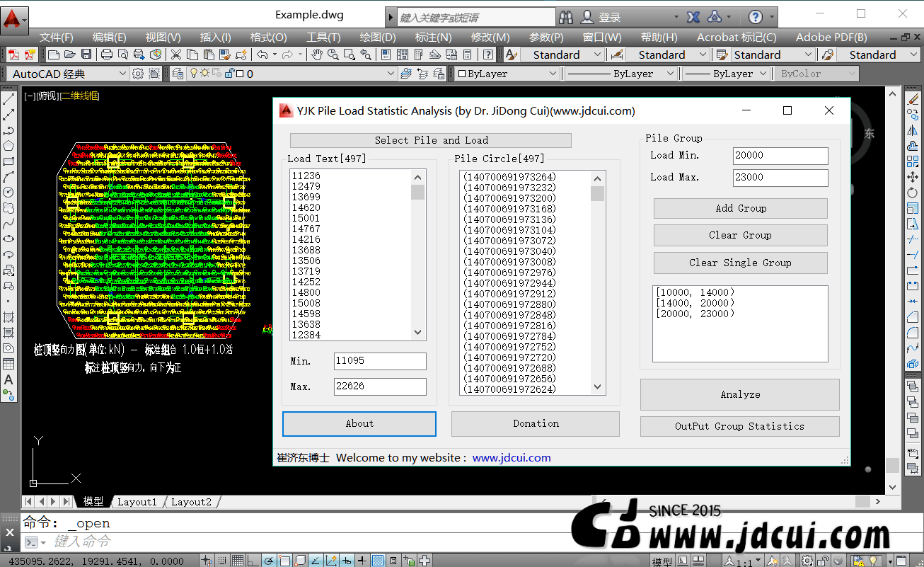Save drawing with the floppy disk icon
Viewport: 924px width, 567px height.
point(86,55)
